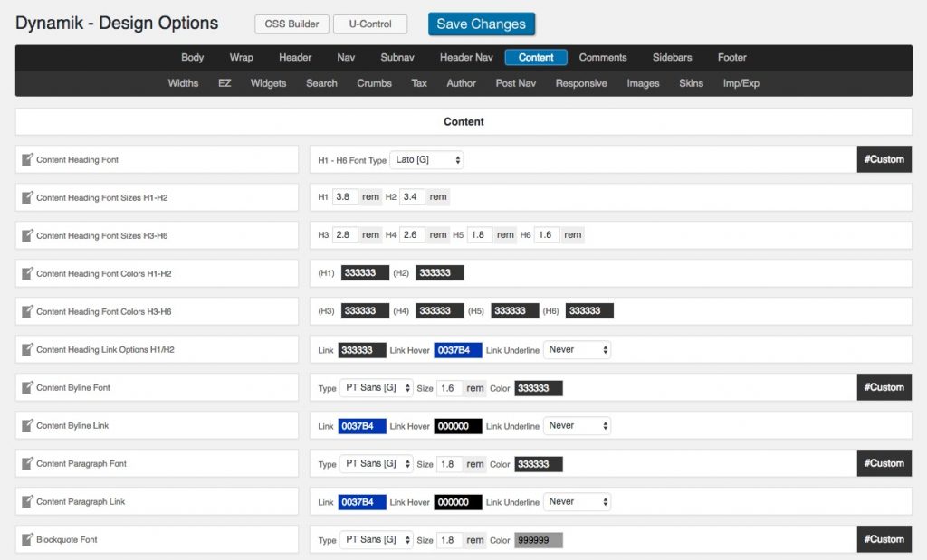This screenshot has width=927, height=560.
Task: Click edit icon beside Blockquote Font
Action: 27,539
